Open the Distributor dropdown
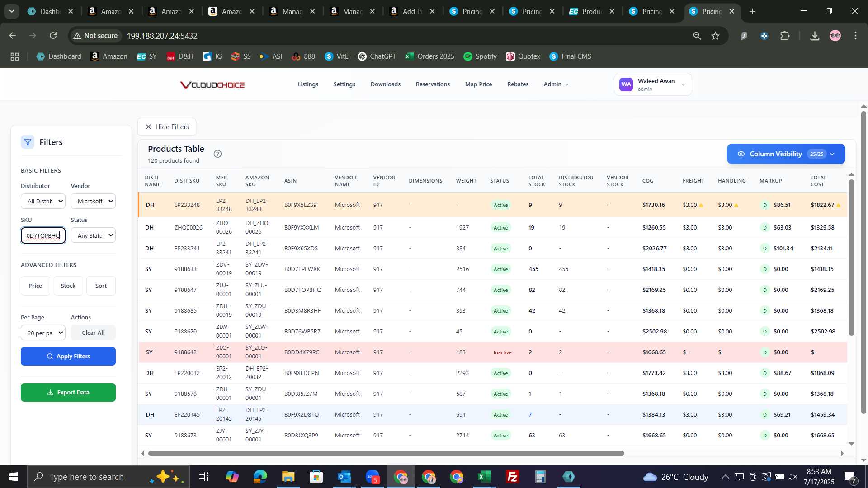Image resolution: width=868 pixels, height=488 pixels. coord(43,201)
